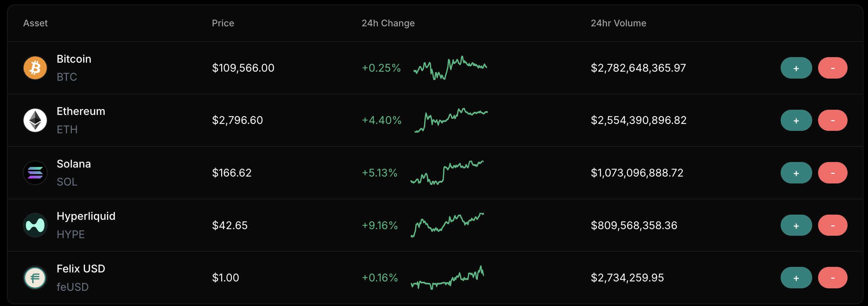
Task: Select the 24h Change column header
Action: pos(388,23)
